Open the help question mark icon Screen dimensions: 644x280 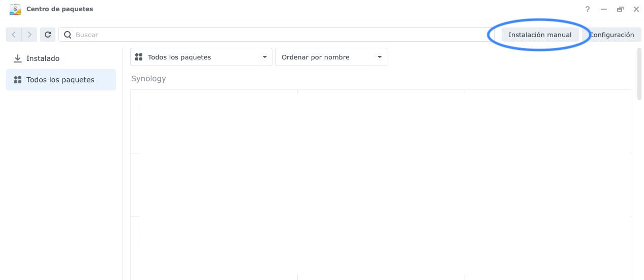[x=588, y=9]
